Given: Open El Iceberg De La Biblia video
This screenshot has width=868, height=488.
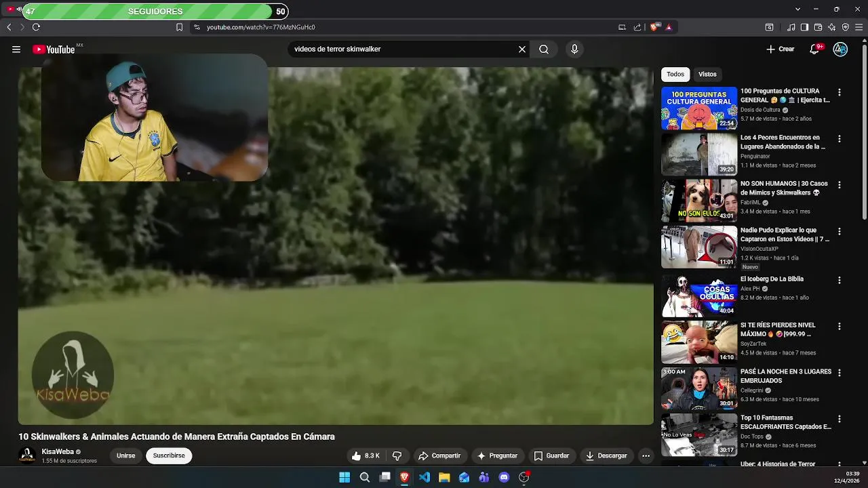Looking at the screenshot, I should 699,296.
